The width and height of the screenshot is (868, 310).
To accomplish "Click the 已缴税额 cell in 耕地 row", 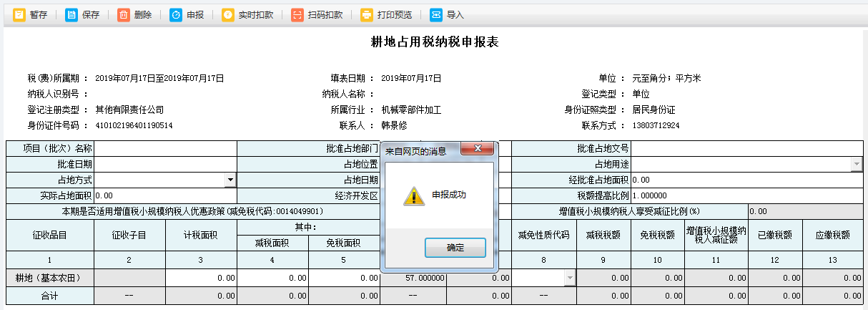I will 775,277.
